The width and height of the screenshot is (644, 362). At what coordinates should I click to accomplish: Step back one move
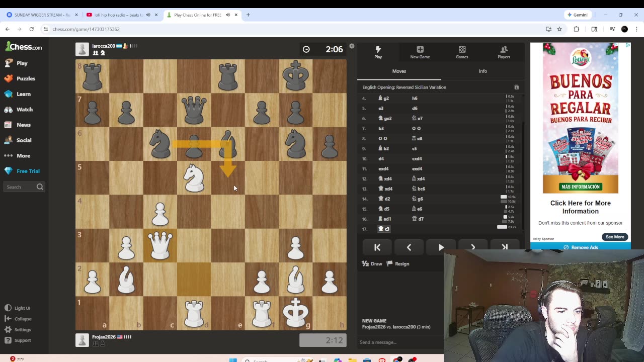409,247
